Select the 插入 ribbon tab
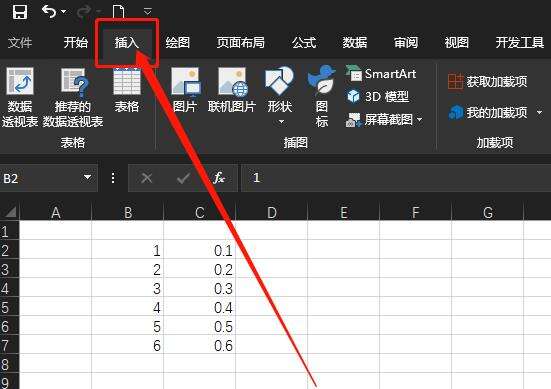The width and height of the screenshot is (551, 389). tap(127, 43)
